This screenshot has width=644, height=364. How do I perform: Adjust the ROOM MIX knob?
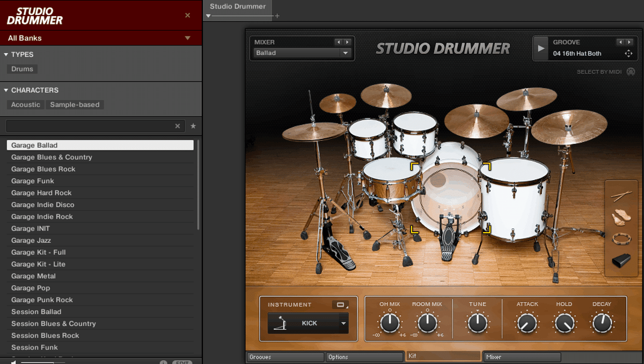(427, 323)
